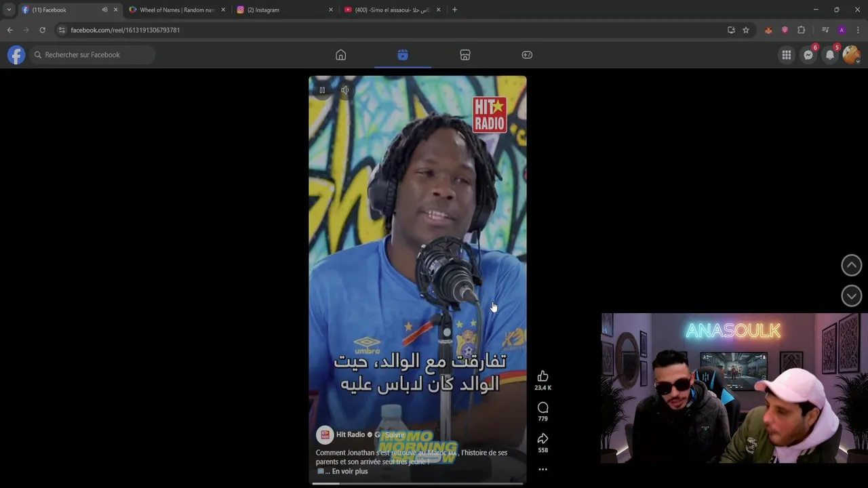
Task: Open the reel comments
Action: coord(542,407)
